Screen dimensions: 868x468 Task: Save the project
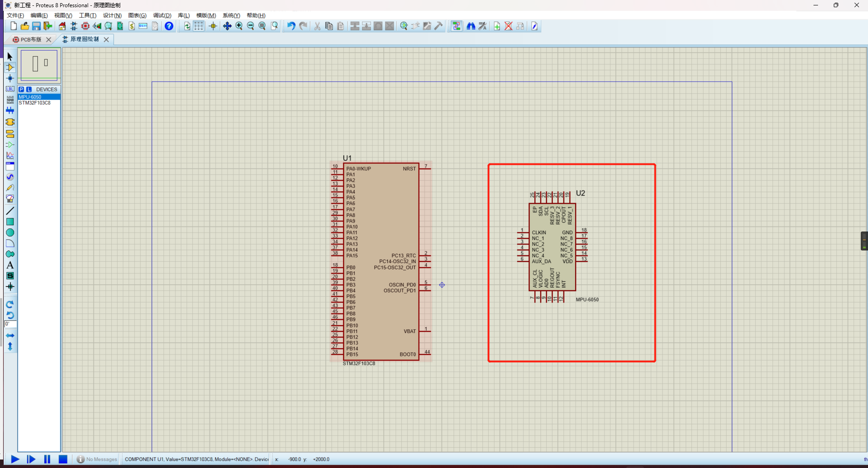(36, 26)
